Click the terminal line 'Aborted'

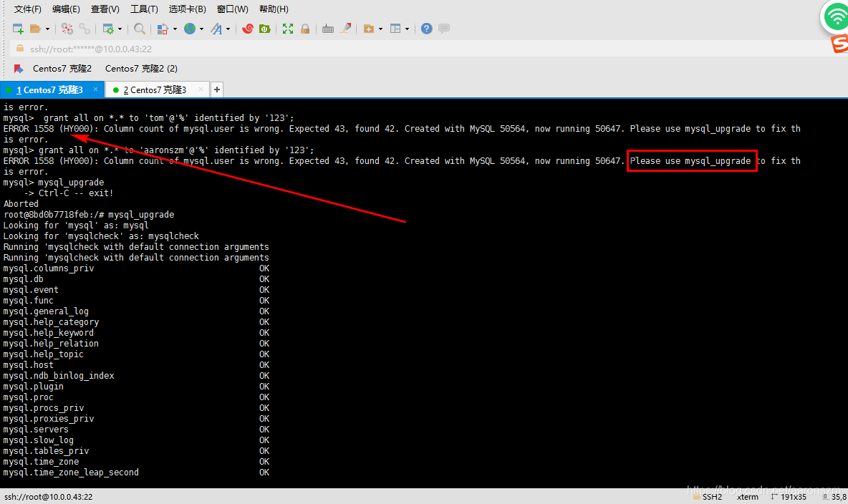tap(21, 204)
